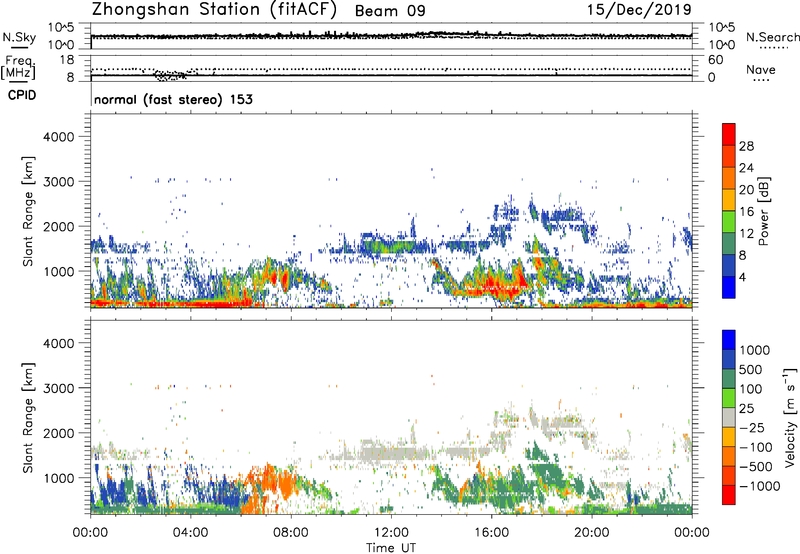The image size is (800, 554).
Task: Click the first "00:00" label at axis start
Action: 90,533
